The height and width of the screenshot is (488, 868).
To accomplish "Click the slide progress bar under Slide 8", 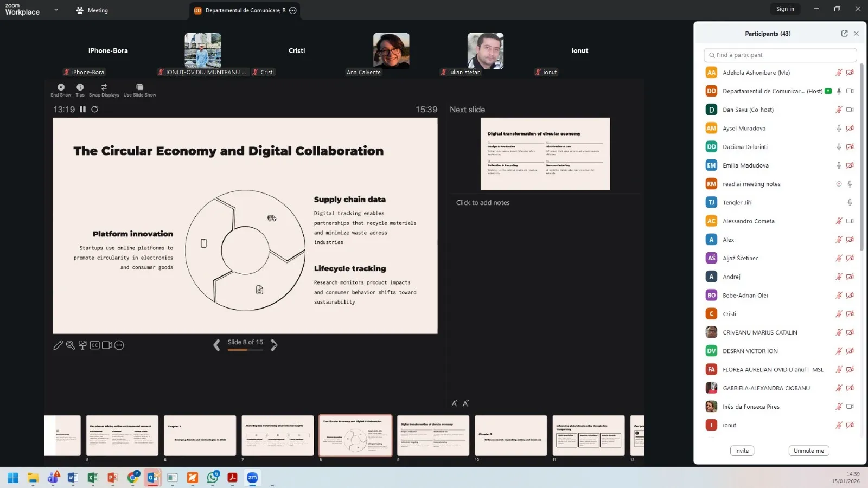I will [x=245, y=350].
